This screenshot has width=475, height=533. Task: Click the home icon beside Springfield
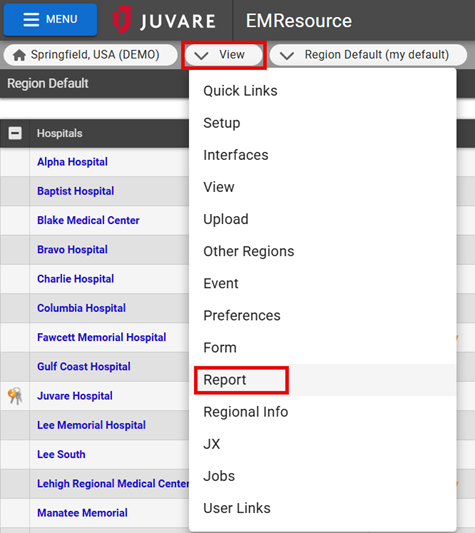click(19, 55)
